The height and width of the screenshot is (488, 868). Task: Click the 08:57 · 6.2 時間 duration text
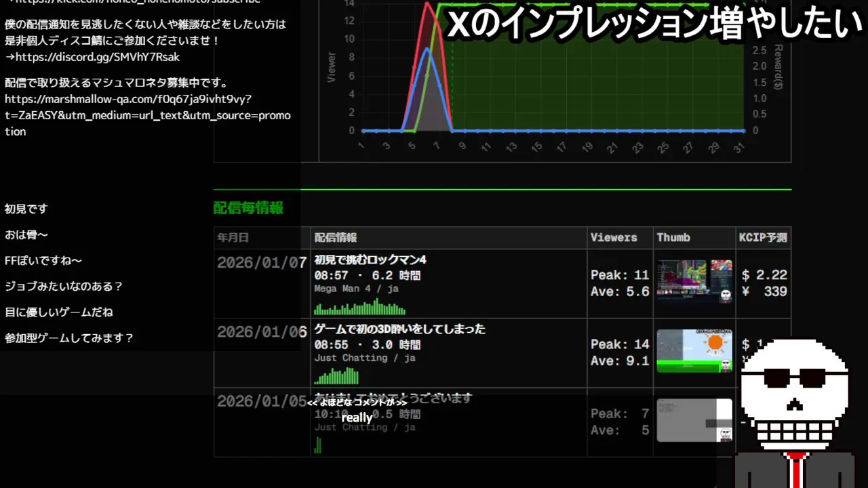click(x=368, y=275)
